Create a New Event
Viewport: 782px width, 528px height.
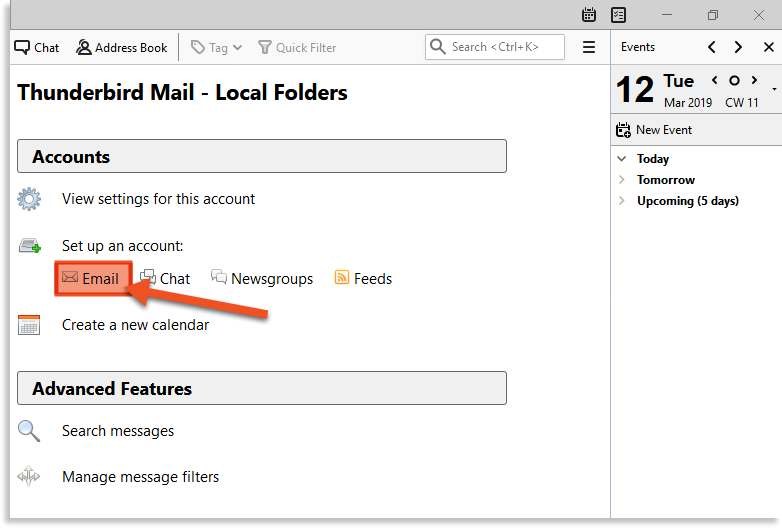pyautogui.click(x=655, y=130)
